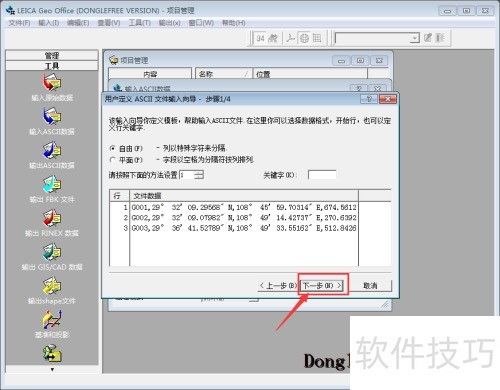
Task: Click the 行 column header in preview
Action: pos(119,196)
